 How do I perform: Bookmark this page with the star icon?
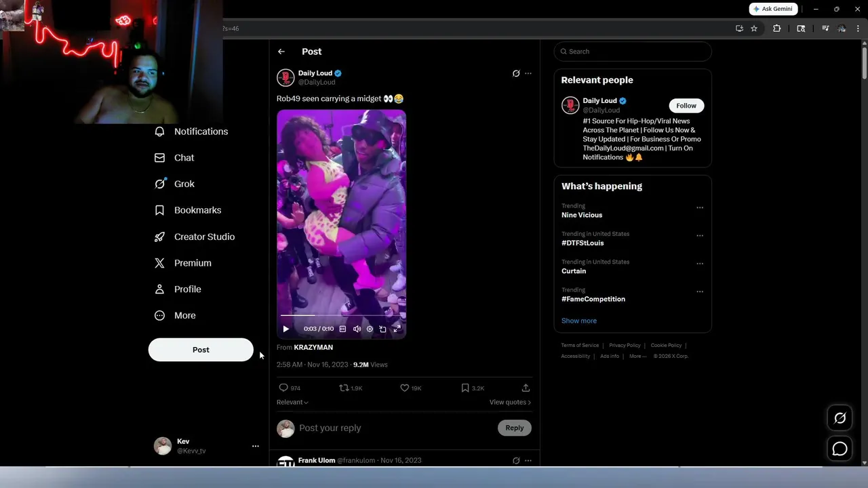[754, 28]
